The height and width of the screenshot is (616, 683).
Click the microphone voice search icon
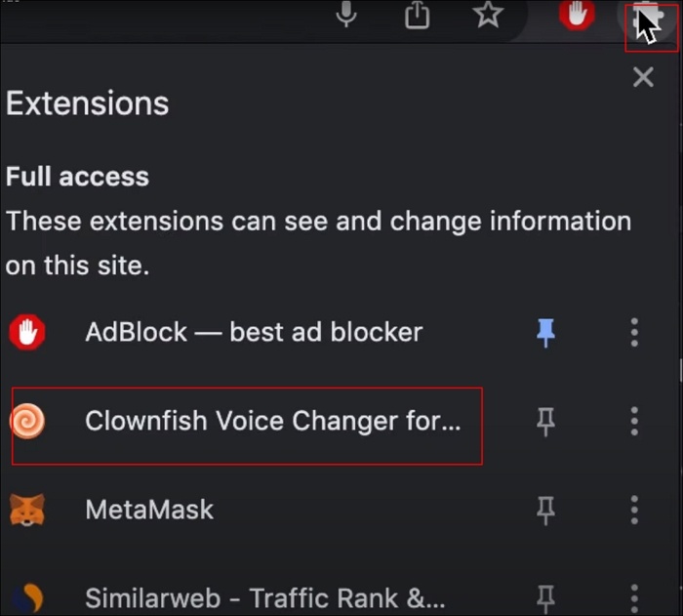(346, 15)
